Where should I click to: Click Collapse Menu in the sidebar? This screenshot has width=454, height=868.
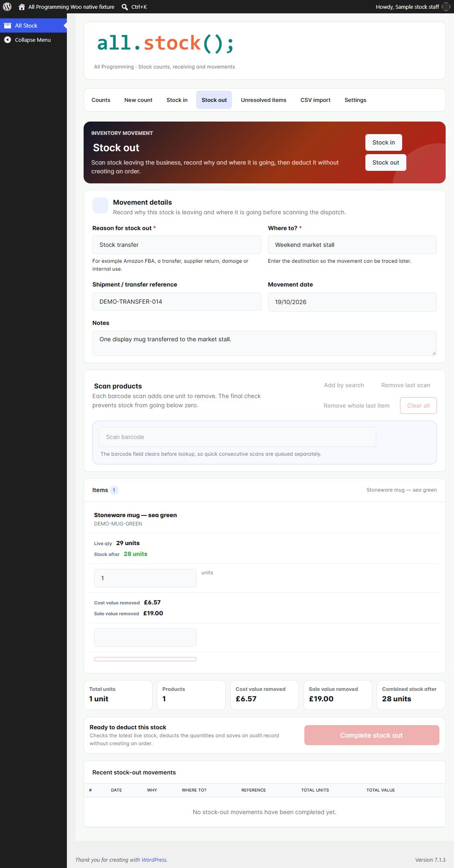pyautogui.click(x=33, y=40)
